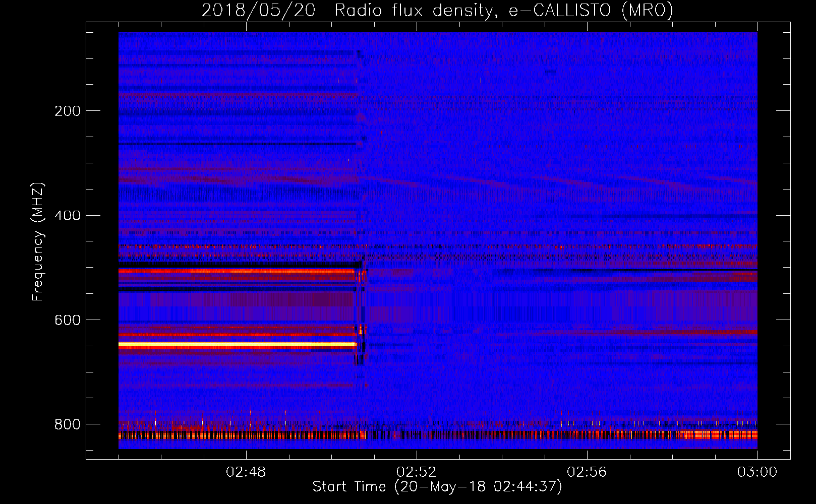
Task: Click the 600 frequency tick label
Action: 68,321
